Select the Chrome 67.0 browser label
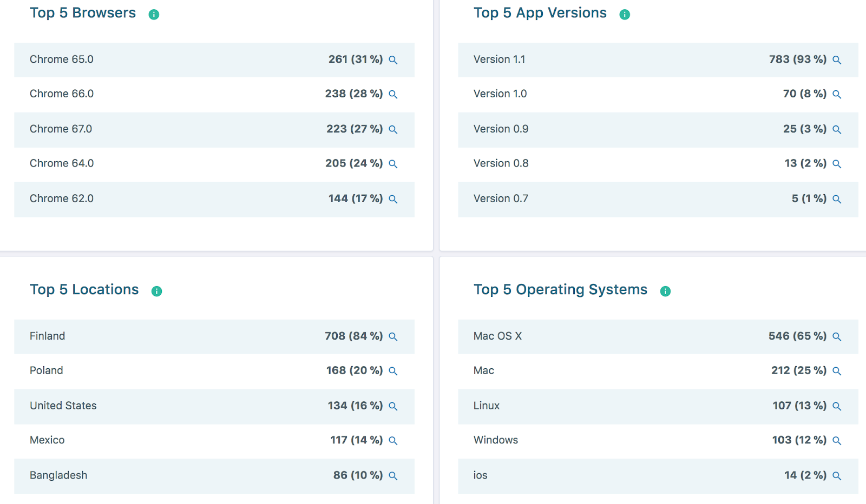866x504 pixels. click(61, 129)
